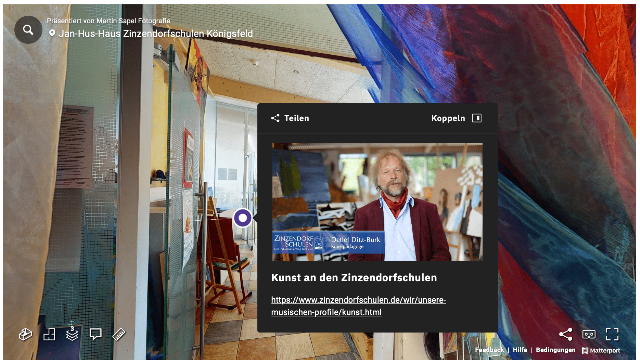Viewport: 640px width, 364px height.
Task: Enter VR mode with the headset icon
Action: pyautogui.click(x=589, y=334)
